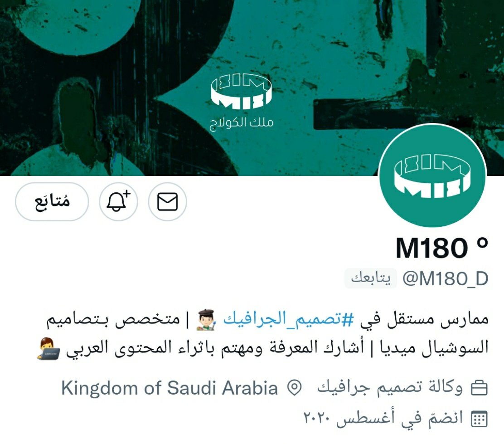Click the calendar joined-date icon
Viewport: 504px width, 444px height.
[x=479, y=419]
